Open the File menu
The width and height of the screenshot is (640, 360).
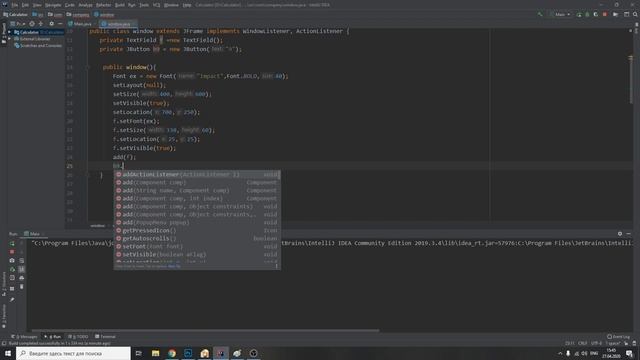pos(15,5)
